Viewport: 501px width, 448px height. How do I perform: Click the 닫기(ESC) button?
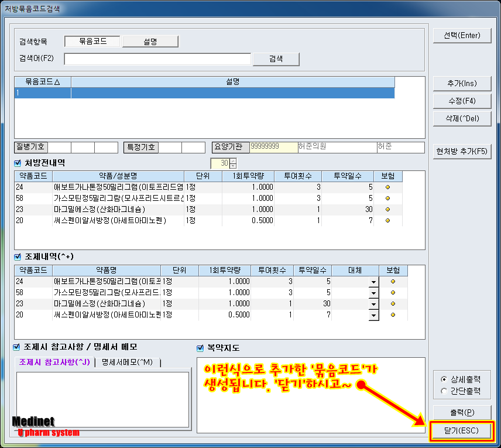[x=461, y=431]
